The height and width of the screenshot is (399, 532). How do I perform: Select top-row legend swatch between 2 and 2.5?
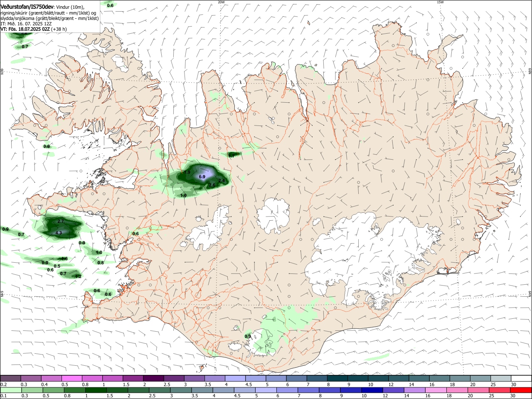153,378
